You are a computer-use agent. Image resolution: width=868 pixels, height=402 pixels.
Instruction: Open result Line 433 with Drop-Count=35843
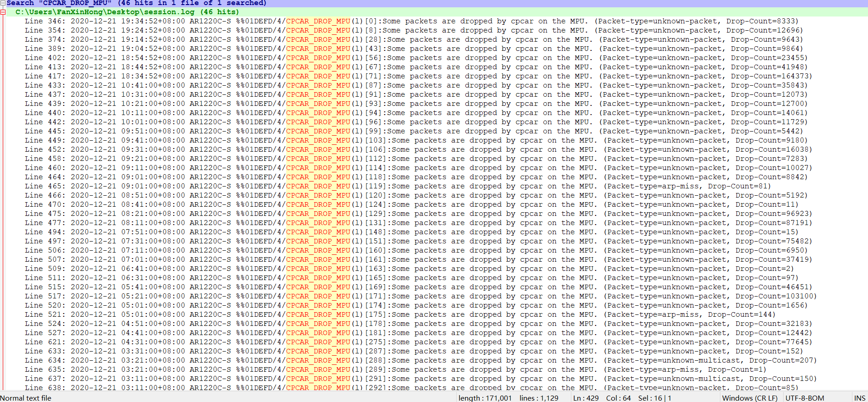pos(416,85)
